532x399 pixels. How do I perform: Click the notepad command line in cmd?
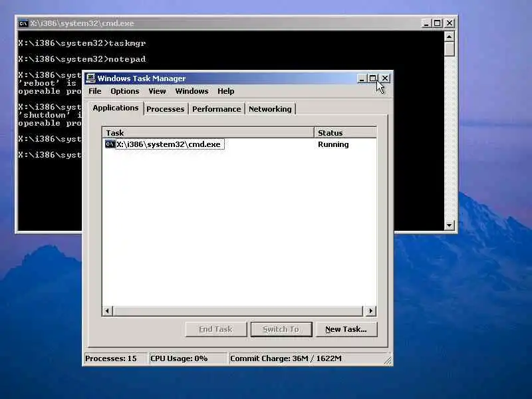(x=82, y=59)
